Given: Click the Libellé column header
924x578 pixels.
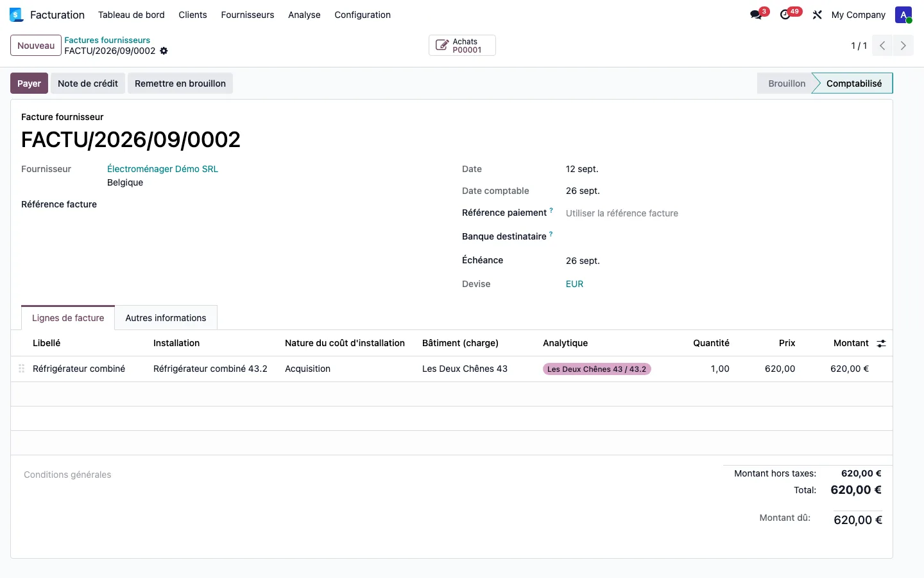Looking at the screenshot, I should pos(47,343).
